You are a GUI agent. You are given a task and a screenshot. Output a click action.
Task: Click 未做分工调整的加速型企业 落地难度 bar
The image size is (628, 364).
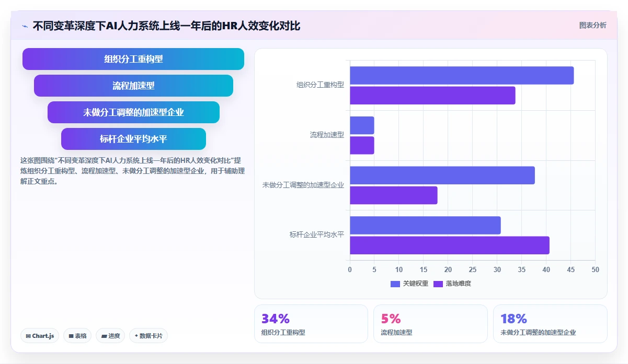coord(393,195)
